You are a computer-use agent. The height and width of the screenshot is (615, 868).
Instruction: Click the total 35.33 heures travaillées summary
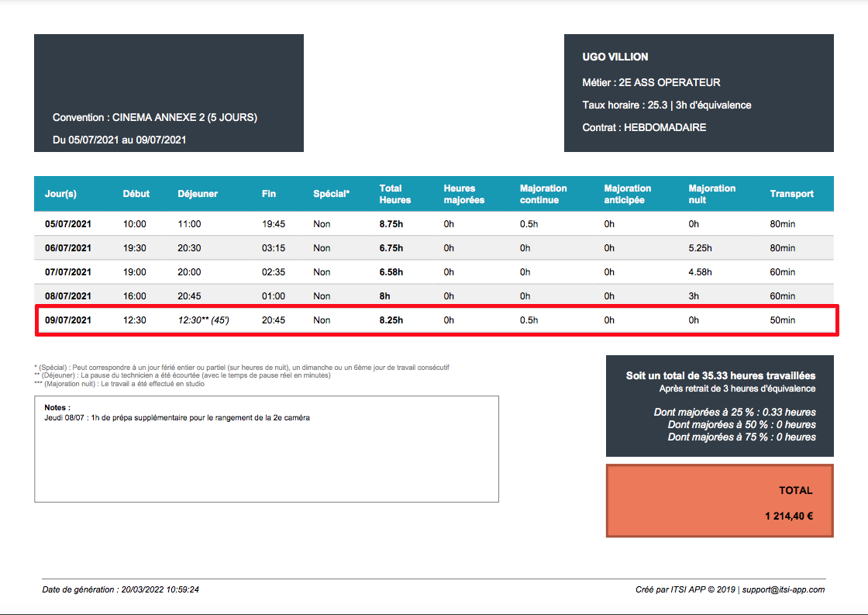720,375
